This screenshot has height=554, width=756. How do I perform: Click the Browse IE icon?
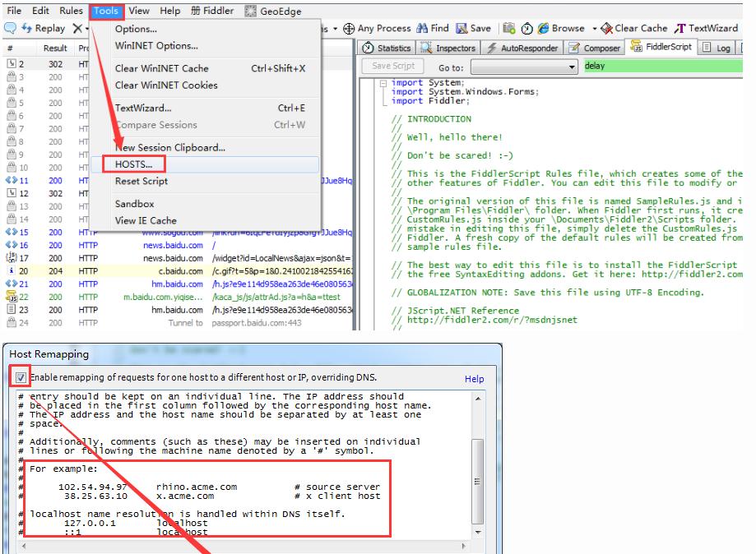tap(544, 29)
